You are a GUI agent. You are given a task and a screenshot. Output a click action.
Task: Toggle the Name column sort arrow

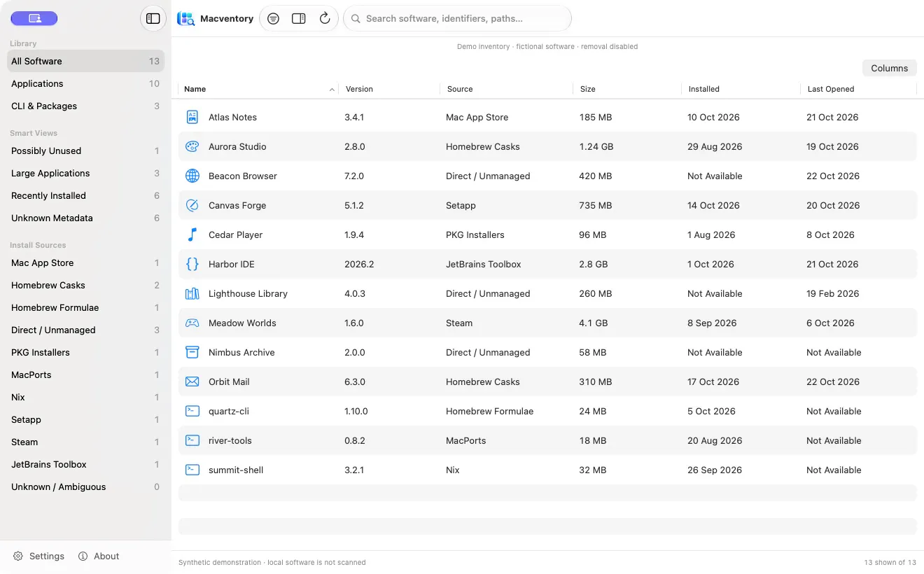(332, 90)
